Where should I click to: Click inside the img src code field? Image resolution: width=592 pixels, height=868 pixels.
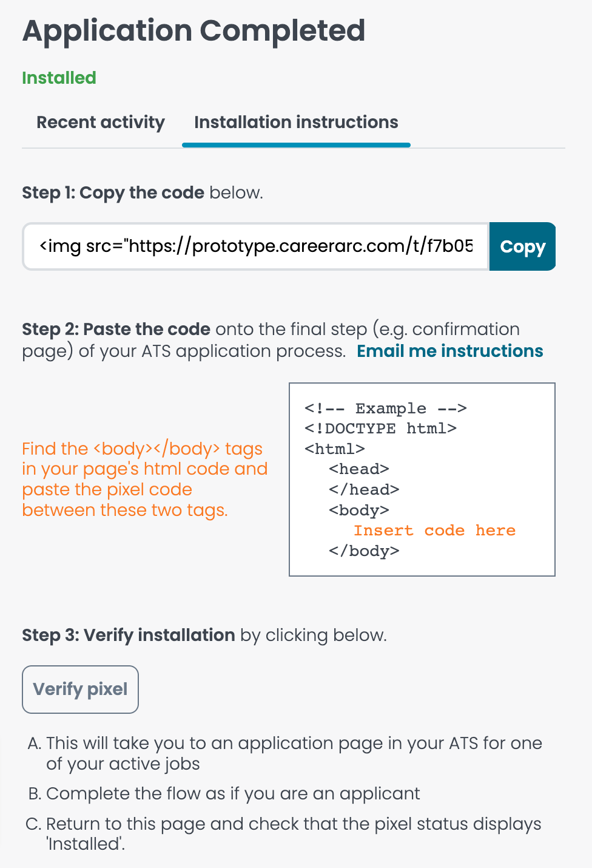[x=255, y=246]
